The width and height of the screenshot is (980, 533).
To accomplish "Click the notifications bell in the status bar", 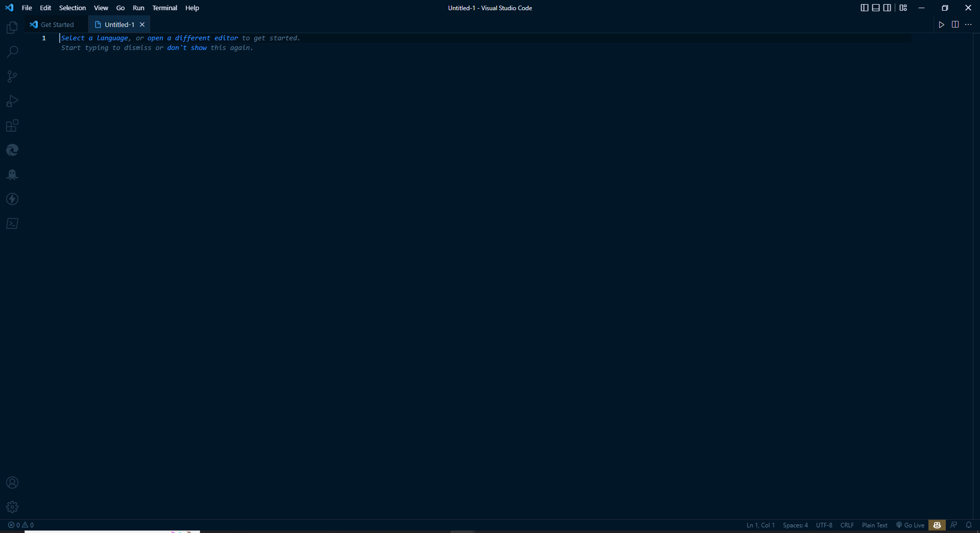I will 969,525.
